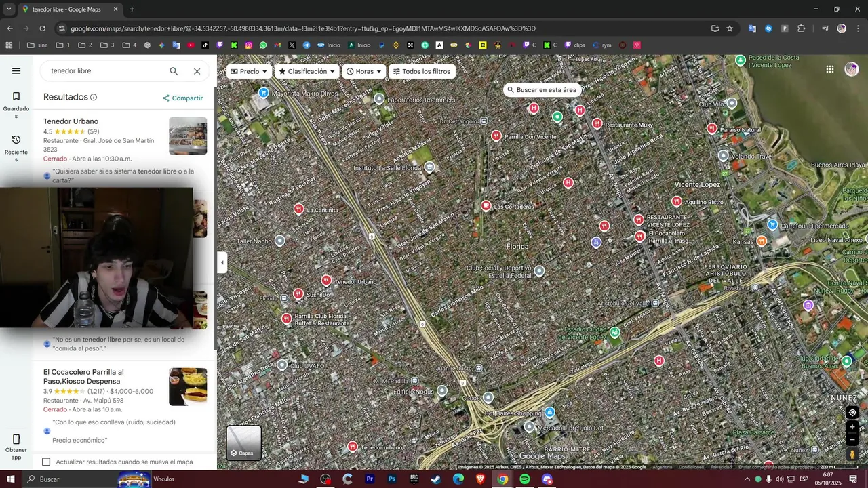868x488 pixels.
Task: Click Tenedor Urbano restaurant map pin
Action: pyautogui.click(x=326, y=280)
